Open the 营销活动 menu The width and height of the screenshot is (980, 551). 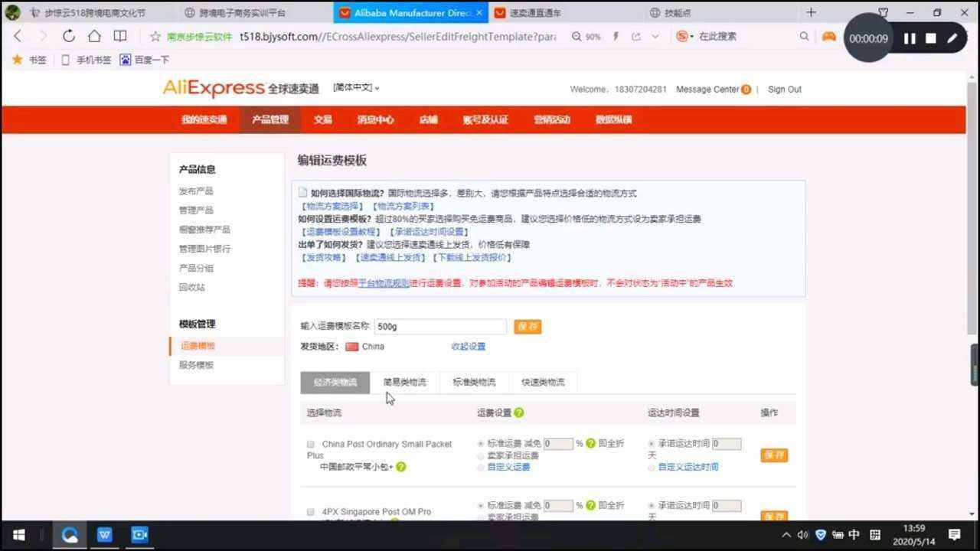click(x=552, y=119)
